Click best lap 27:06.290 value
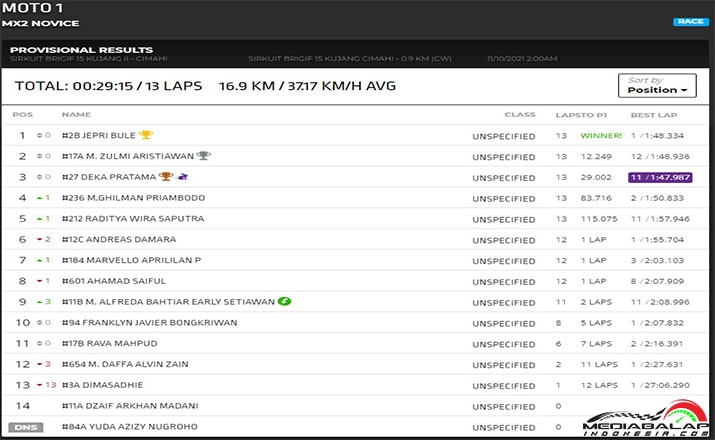Image resolution: width=715 pixels, height=440 pixels. tap(660, 385)
